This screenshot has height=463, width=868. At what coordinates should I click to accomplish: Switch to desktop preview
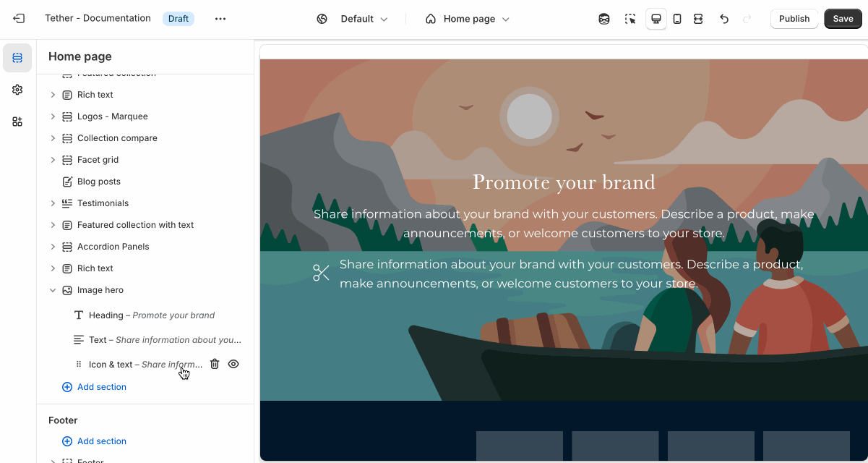656,19
